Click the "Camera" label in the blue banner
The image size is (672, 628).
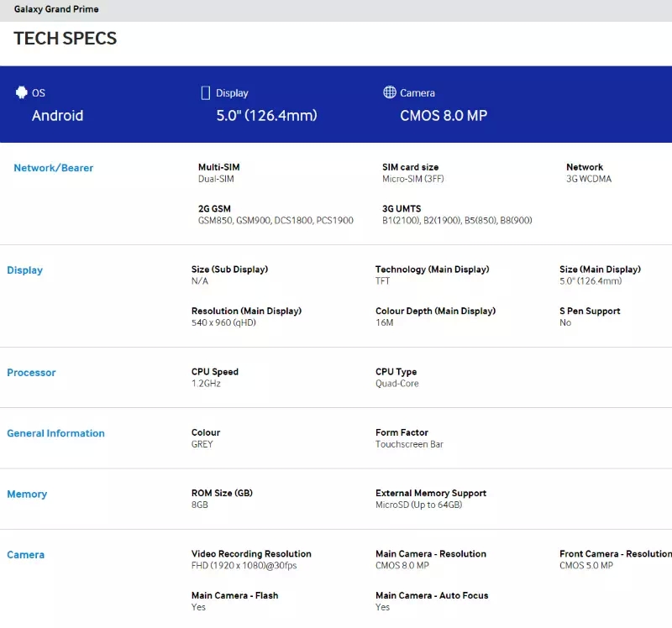[417, 93]
